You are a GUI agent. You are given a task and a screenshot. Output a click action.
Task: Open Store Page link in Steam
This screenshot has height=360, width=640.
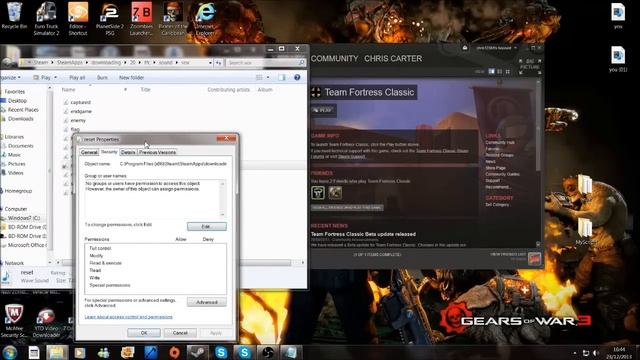coord(496,168)
